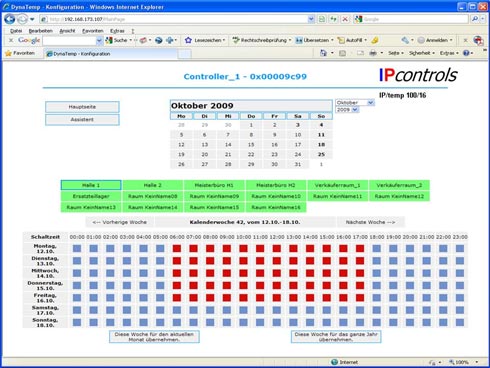Toggle Donnerstag 00:00 schedule square
490x368 pixels.
pyautogui.click(x=77, y=286)
